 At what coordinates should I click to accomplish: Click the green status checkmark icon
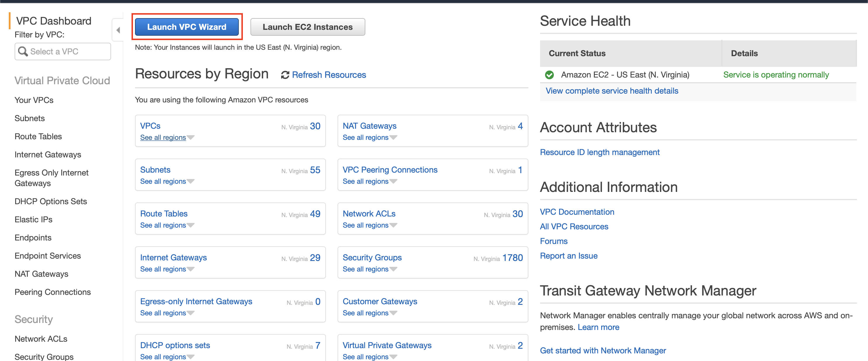pos(549,75)
